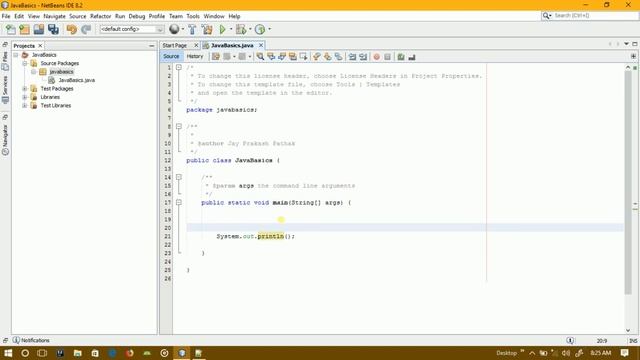This screenshot has width=640, height=360.
Task: Collapse the code fold at line 17
Action: click(179, 202)
